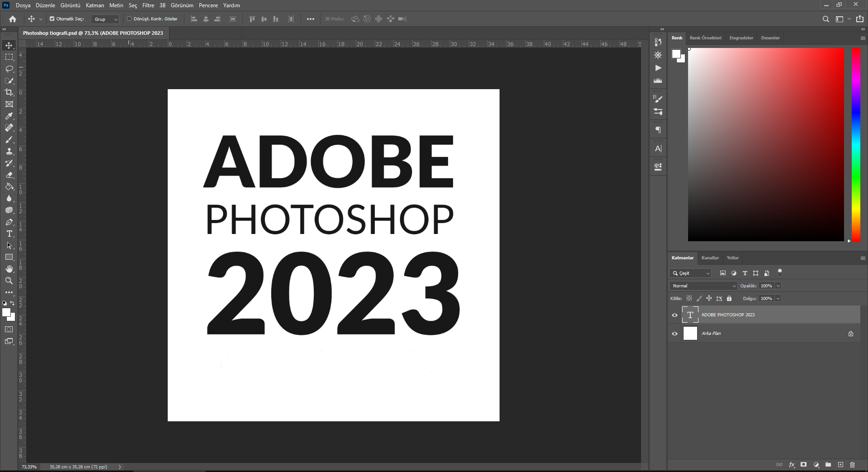Open more align options (three dots)
The height and width of the screenshot is (472, 868).
coord(310,19)
